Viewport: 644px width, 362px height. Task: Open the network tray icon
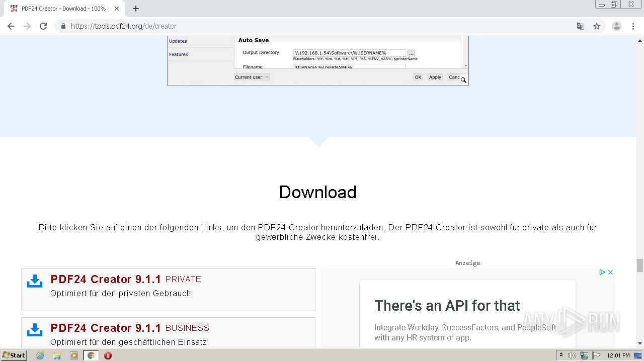tap(584, 355)
